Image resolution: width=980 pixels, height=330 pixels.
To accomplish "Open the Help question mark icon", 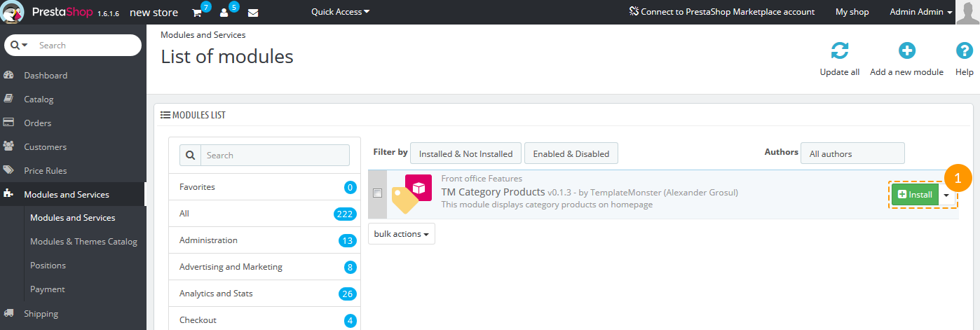I will tap(965, 51).
